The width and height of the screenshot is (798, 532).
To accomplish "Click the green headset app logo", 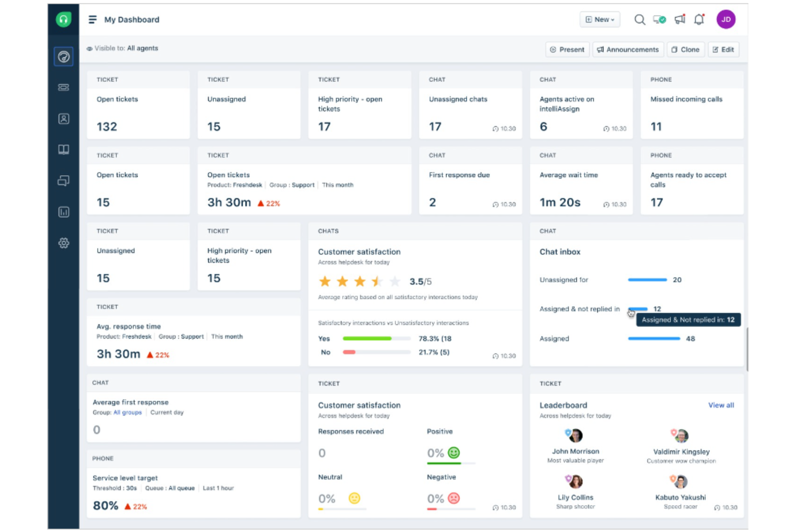I will coord(63,19).
